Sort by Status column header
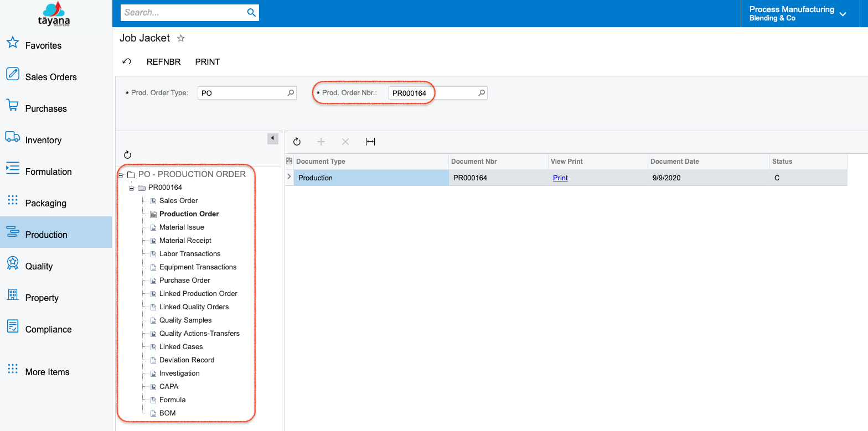Viewport: 868px width, 431px height. pos(808,162)
